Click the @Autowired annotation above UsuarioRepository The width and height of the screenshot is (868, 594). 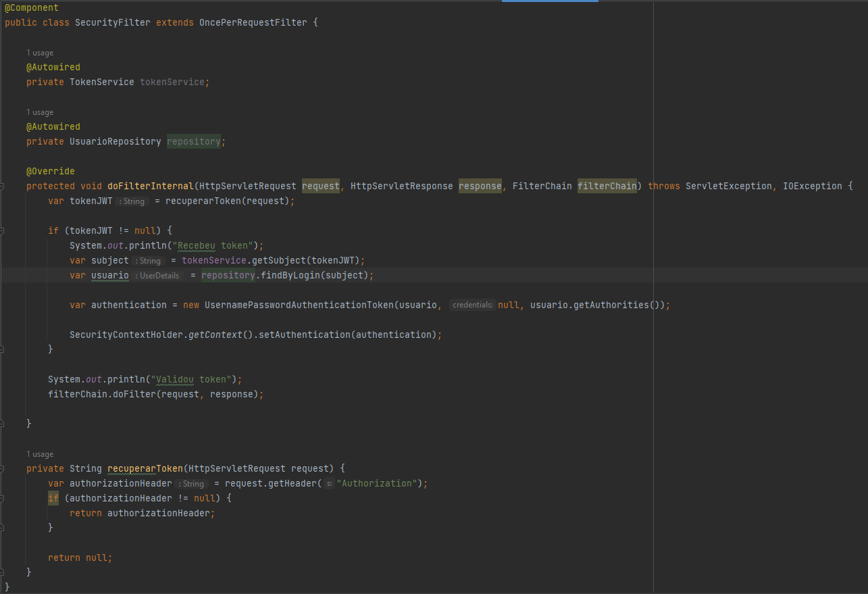[53, 126]
